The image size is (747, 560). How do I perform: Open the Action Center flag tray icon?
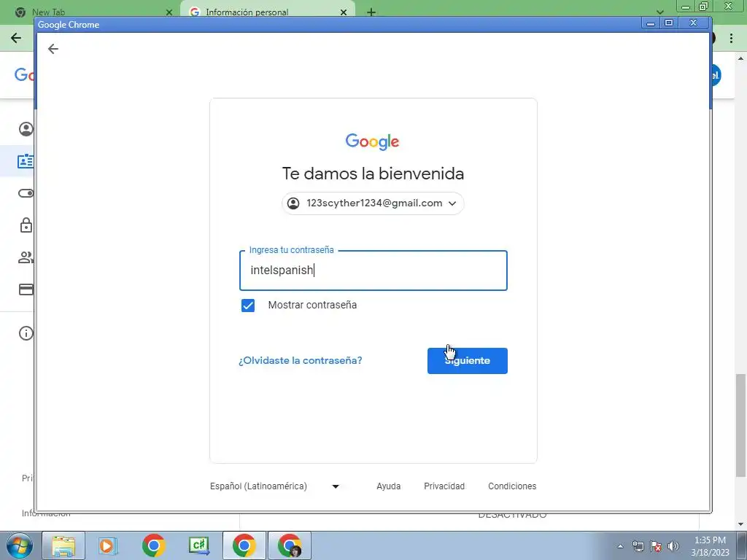pyautogui.click(x=656, y=546)
